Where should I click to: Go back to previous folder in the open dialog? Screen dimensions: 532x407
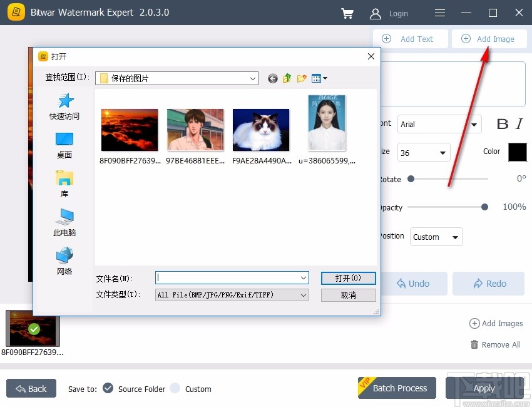(272, 78)
